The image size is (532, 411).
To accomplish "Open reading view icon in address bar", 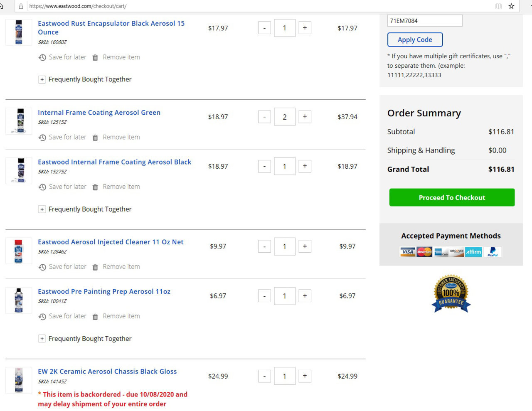I will 498,6.
